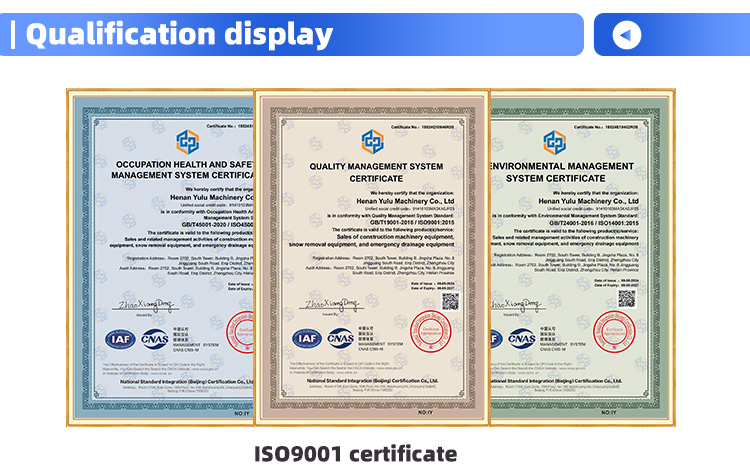
Task: Click emblem atop Environmental Management certificate
Action: click(x=554, y=142)
